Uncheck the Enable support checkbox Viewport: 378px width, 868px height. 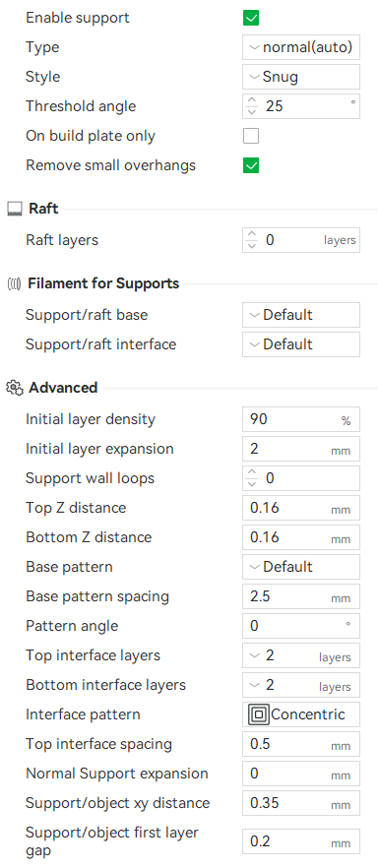tap(251, 19)
